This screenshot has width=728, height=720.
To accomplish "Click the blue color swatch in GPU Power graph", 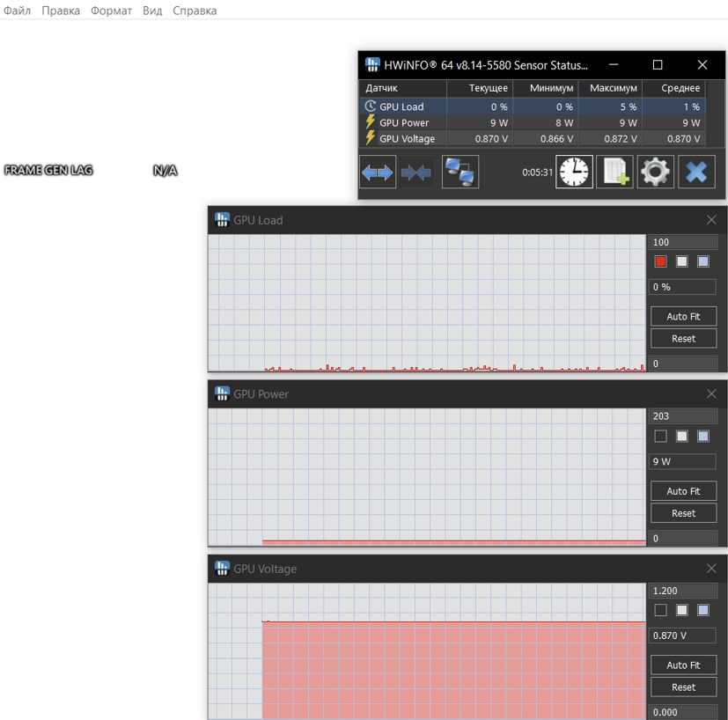I will pos(703,436).
